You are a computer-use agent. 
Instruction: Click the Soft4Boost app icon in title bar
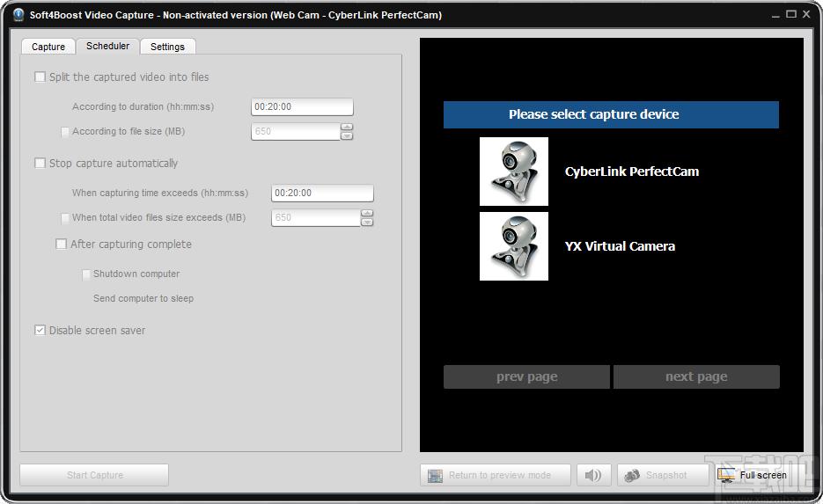[18, 15]
